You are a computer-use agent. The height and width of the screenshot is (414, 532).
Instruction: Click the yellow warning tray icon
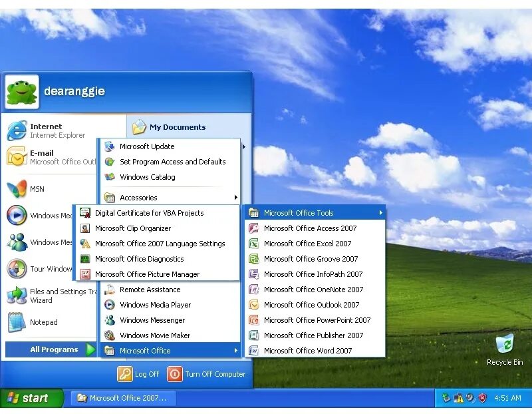[458, 398]
